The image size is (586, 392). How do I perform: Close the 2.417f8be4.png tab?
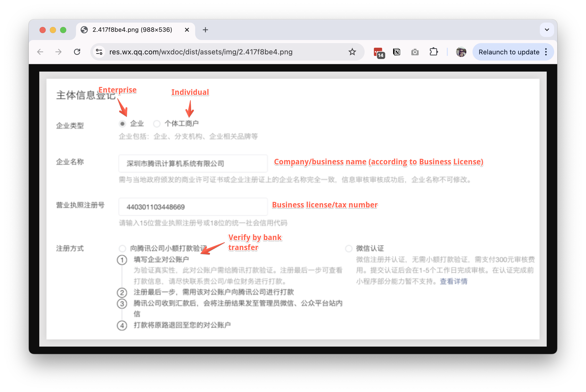[x=187, y=30]
